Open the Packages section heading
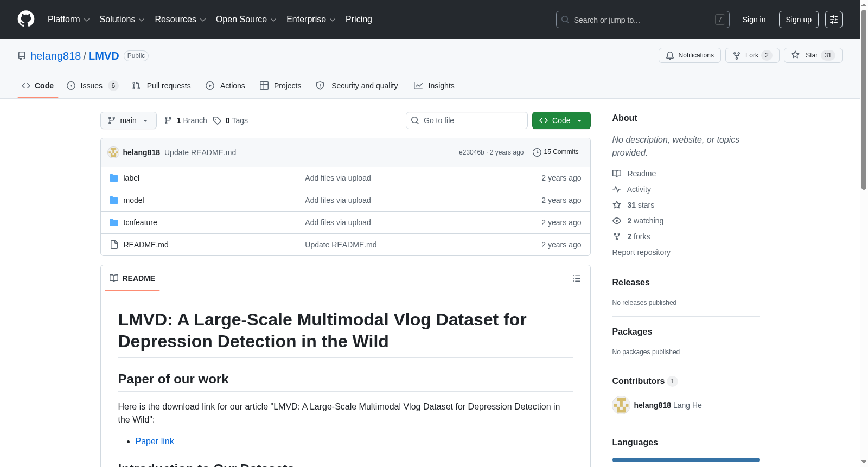The height and width of the screenshot is (467, 868). [632, 332]
